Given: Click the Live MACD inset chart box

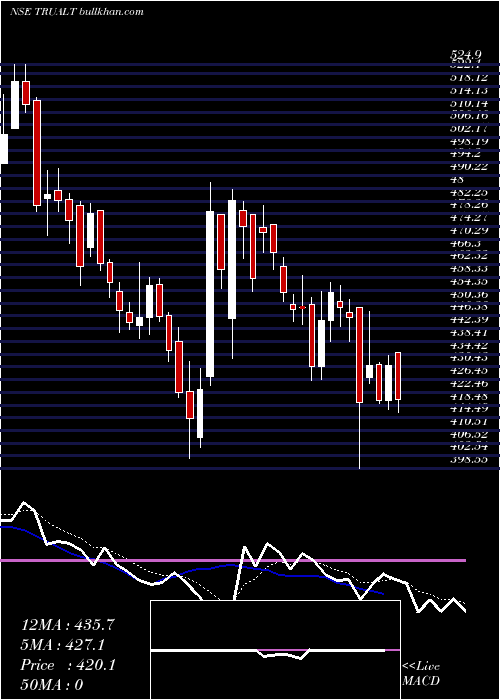Looking at the screenshot, I should click(x=275, y=650).
